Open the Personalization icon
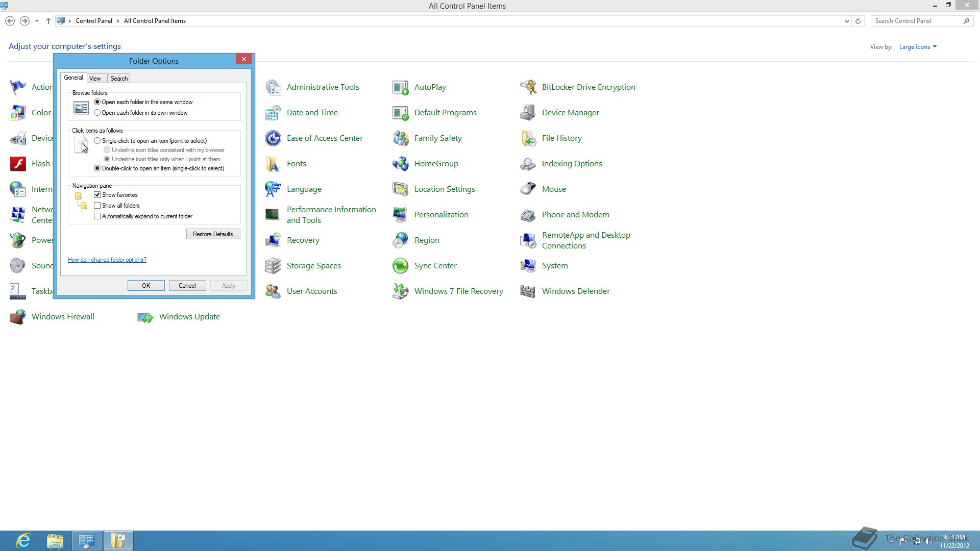980x551 pixels. pos(401,215)
